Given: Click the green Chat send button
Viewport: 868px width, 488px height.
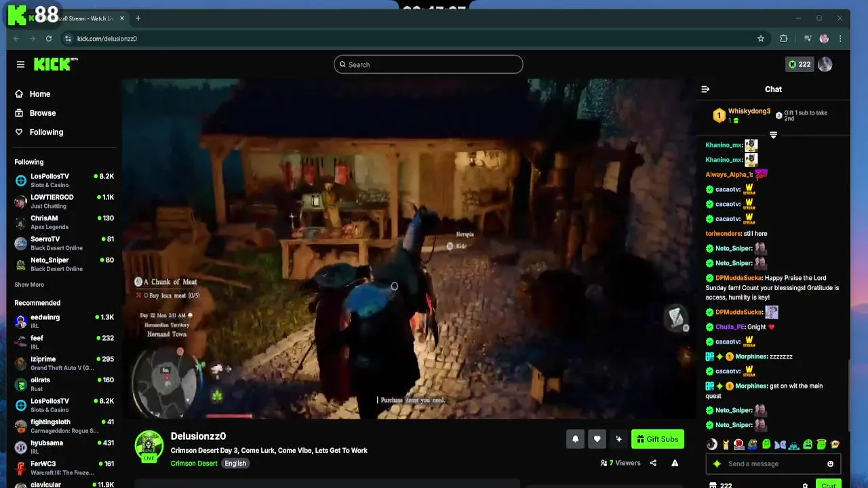Looking at the screenshot, I should point(828,485).
